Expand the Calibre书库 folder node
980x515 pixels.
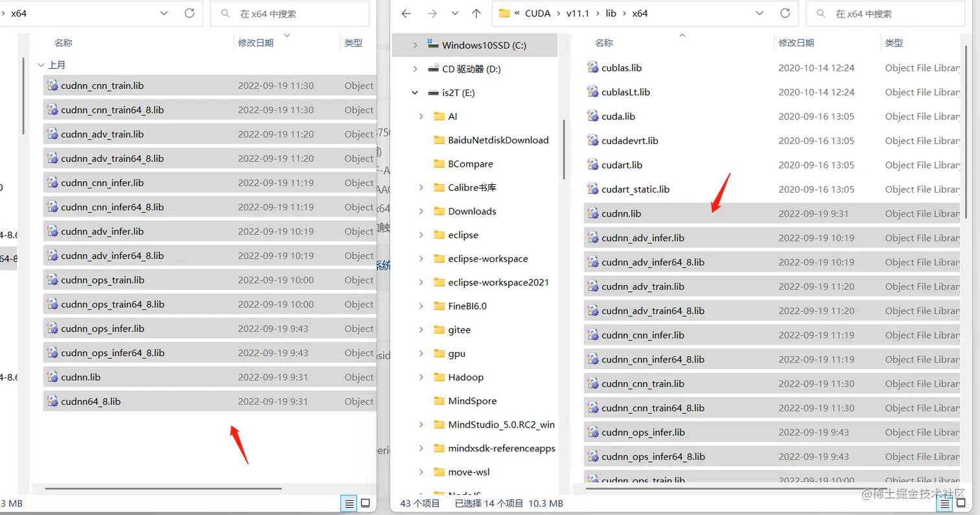(x=421, y=187)
